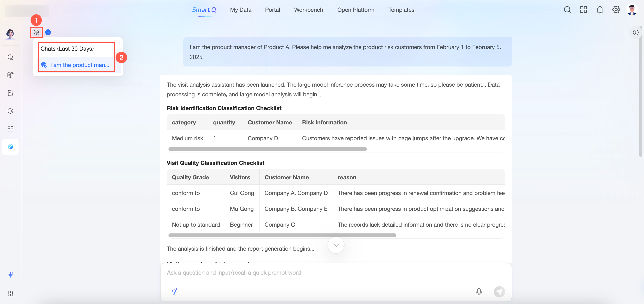
Task: Go to the Templates tab
Action: coord(401,10)
